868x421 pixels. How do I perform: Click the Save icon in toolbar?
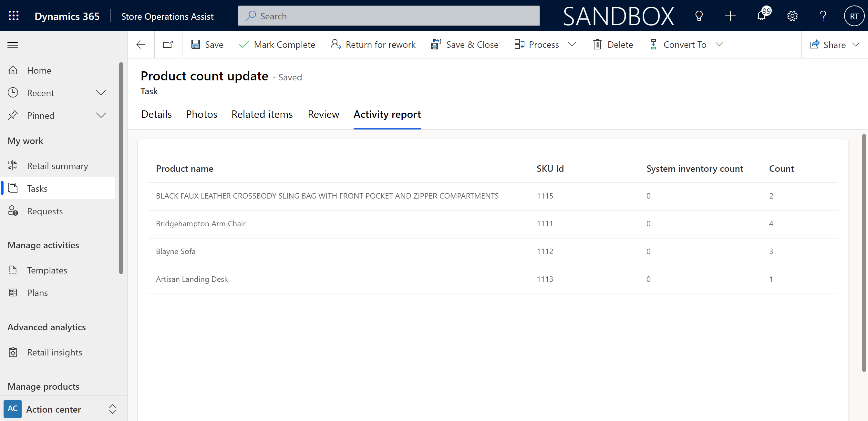(x=196, y=44)
